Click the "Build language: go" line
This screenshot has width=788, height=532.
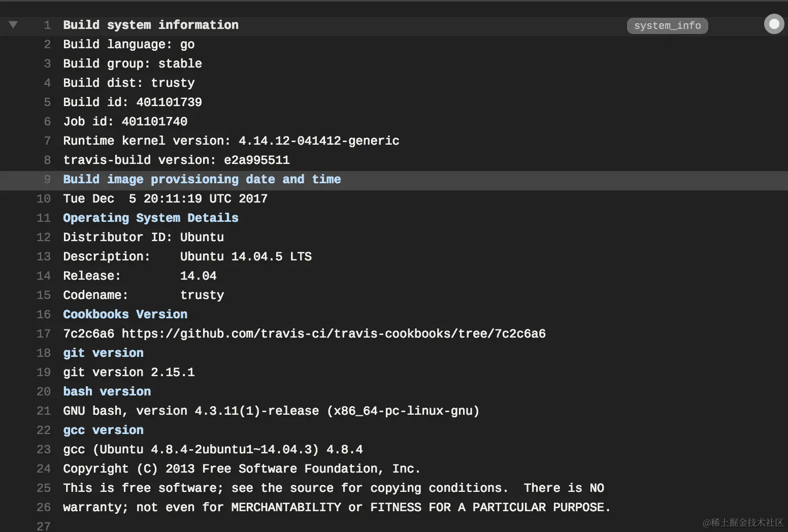[128, 44]
